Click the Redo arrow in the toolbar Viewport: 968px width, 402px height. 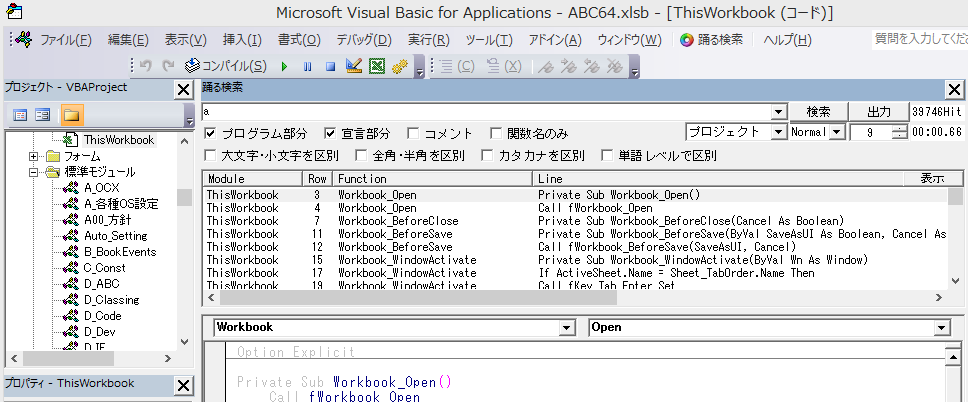[168, 66]
